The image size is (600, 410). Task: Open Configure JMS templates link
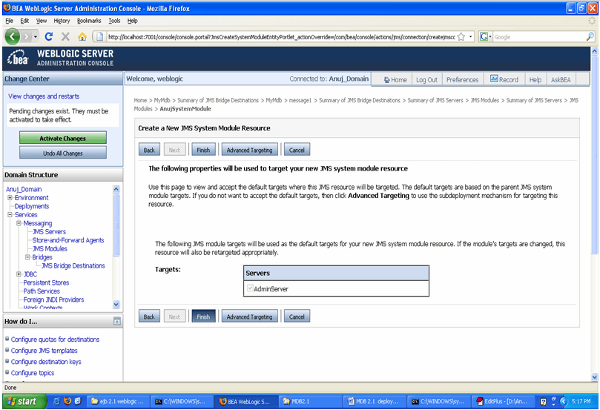[x=44, y=350]
